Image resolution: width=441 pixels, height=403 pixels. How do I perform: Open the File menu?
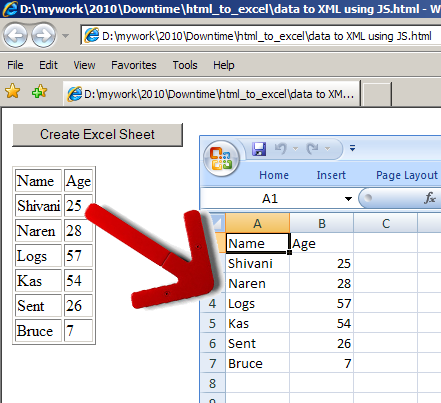click(15, 65)
